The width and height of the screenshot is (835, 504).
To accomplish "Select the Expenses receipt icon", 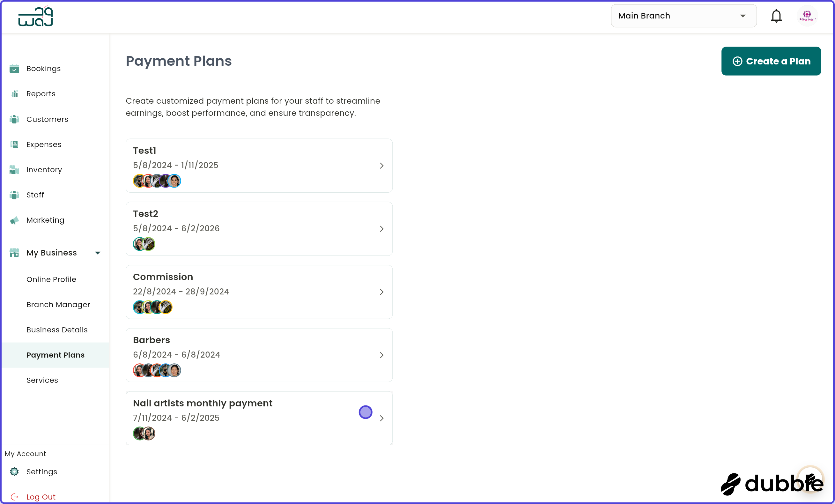I will point(14,145).
